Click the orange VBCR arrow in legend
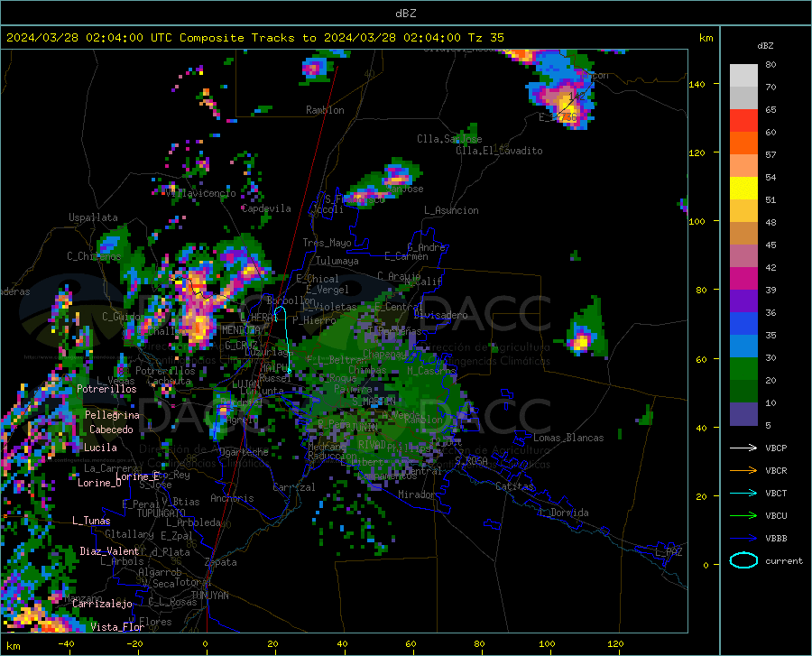812x656 pixels. click(x=743, y=471)
